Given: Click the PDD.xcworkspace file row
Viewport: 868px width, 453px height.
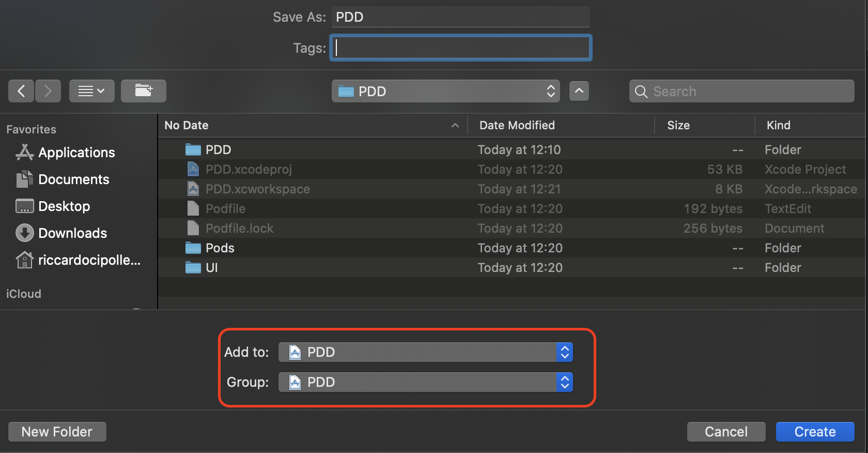Looking at the screenshot, I should coord(512,189).
